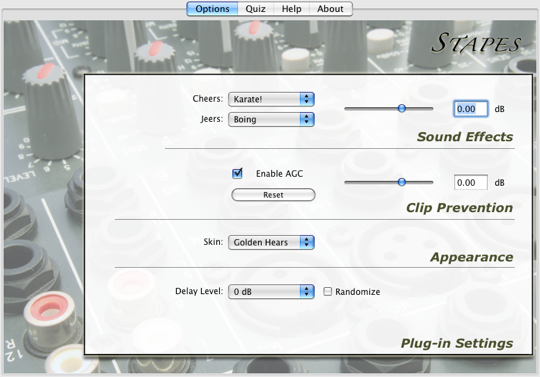Open the Delay Level dropdown showing 0 dB
The image size is (540, 377).
point(271,292)
